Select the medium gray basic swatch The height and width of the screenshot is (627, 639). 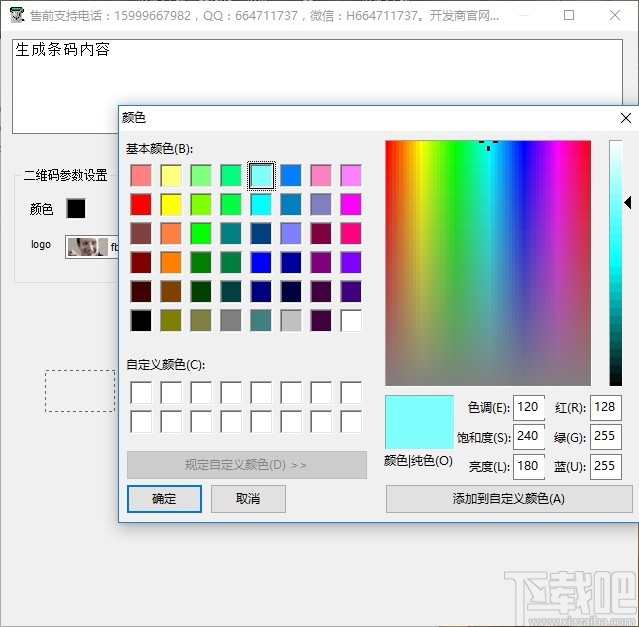click(x=231, y=321)
